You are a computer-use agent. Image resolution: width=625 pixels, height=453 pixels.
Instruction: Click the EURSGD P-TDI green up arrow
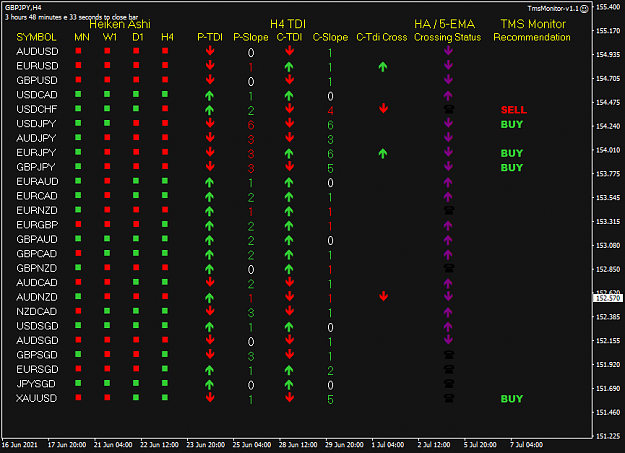[209, 370]
